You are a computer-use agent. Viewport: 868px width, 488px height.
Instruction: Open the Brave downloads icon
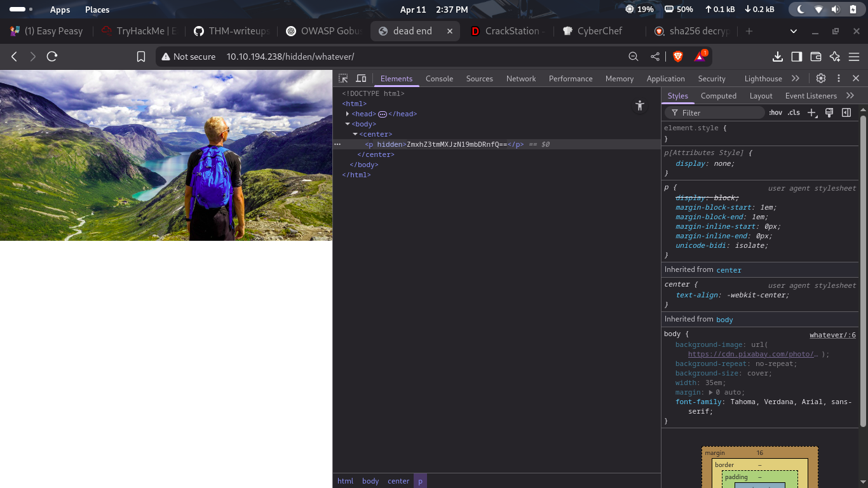click(x=777, y=57)
